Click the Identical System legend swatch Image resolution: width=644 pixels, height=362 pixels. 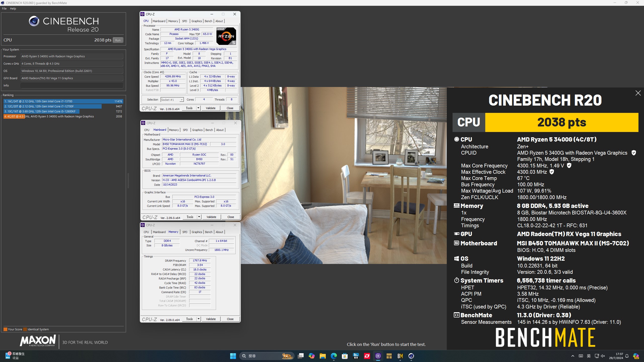(x=25, y=329)
